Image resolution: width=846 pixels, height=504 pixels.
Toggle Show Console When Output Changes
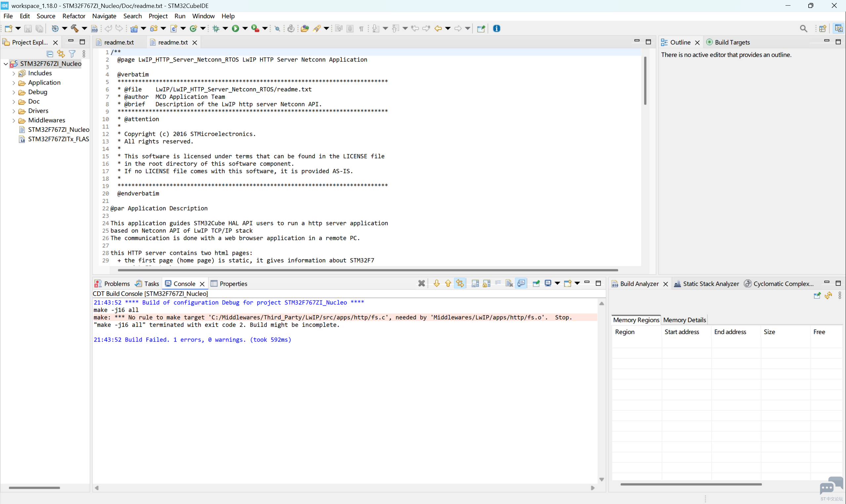coord(521,283)
